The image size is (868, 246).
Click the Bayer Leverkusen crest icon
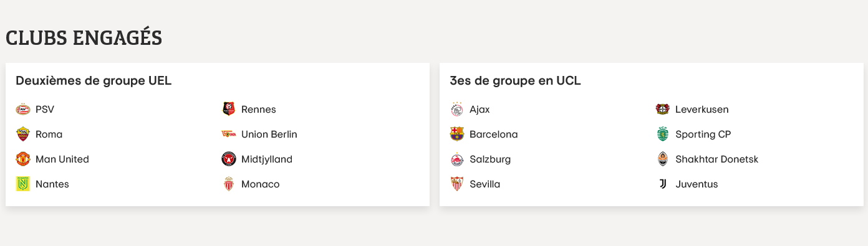[x=663, y=110]
